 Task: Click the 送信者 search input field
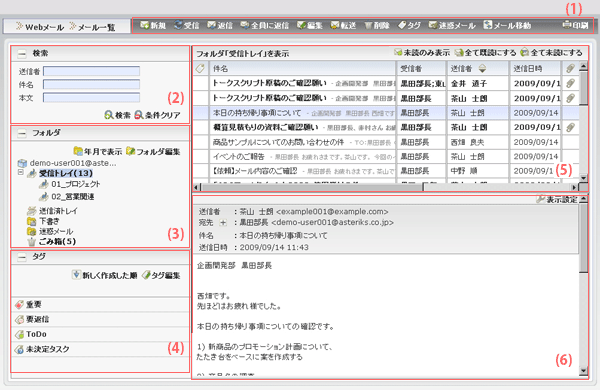click(x=91, y=71)
